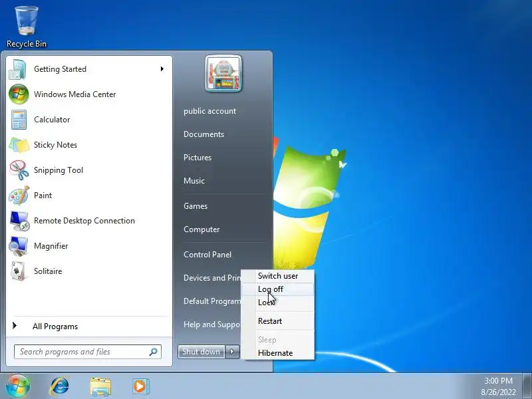
Task: Expand Getting Started submenu arrow
Action: point(162,69)
